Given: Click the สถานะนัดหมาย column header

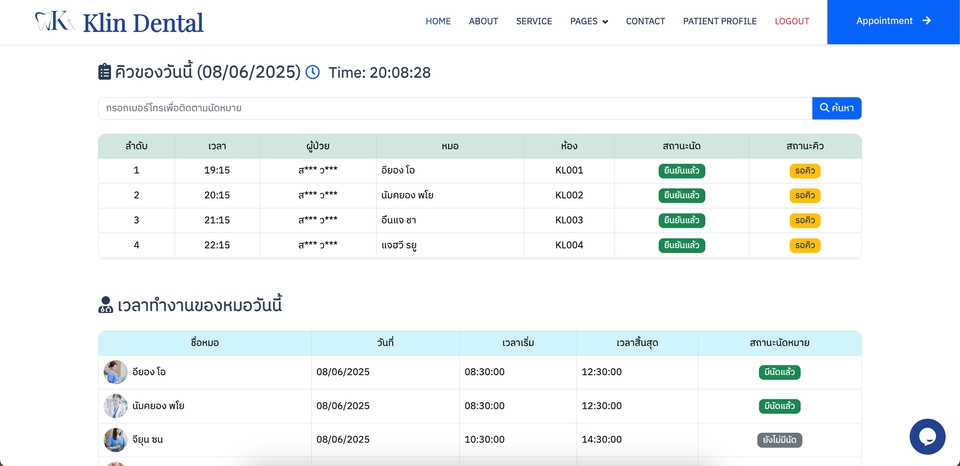Looking at the screenshot, I should tap(779, 343).
